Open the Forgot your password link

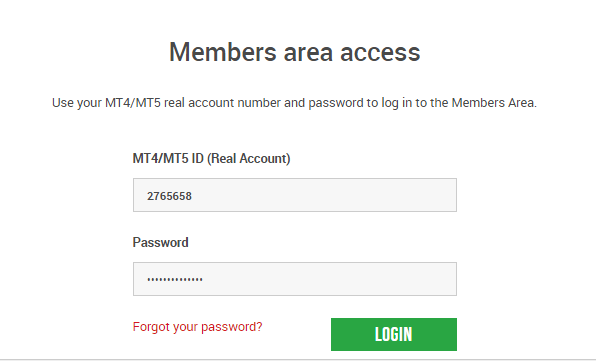click(x=198, y=327)
